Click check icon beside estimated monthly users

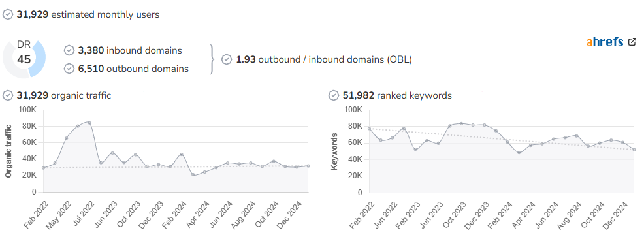7,15
